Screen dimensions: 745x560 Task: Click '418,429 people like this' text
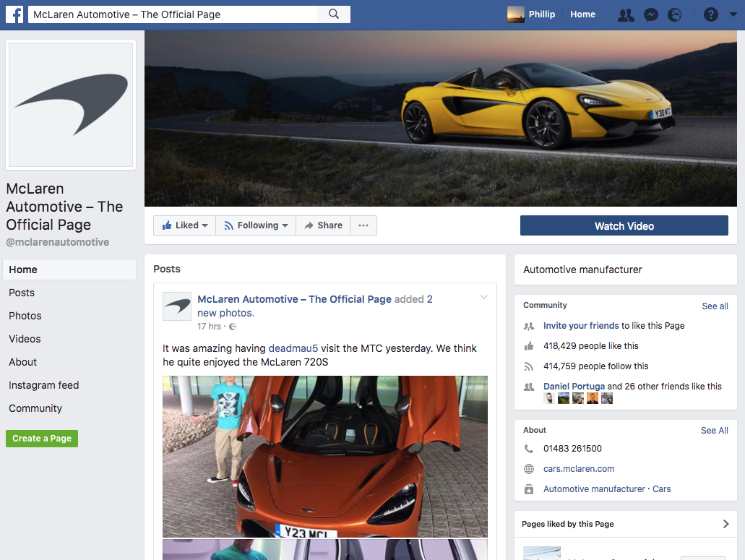590,346
